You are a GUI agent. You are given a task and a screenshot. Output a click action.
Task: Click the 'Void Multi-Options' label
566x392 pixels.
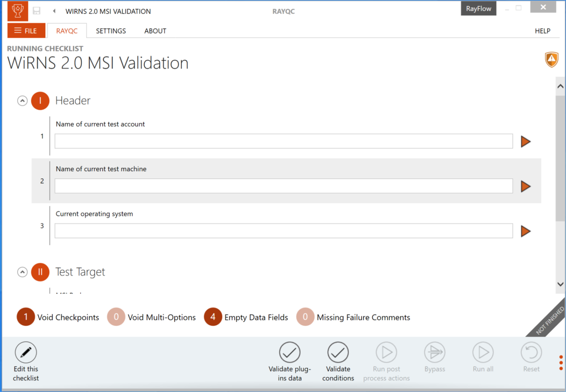click(162, 317)
